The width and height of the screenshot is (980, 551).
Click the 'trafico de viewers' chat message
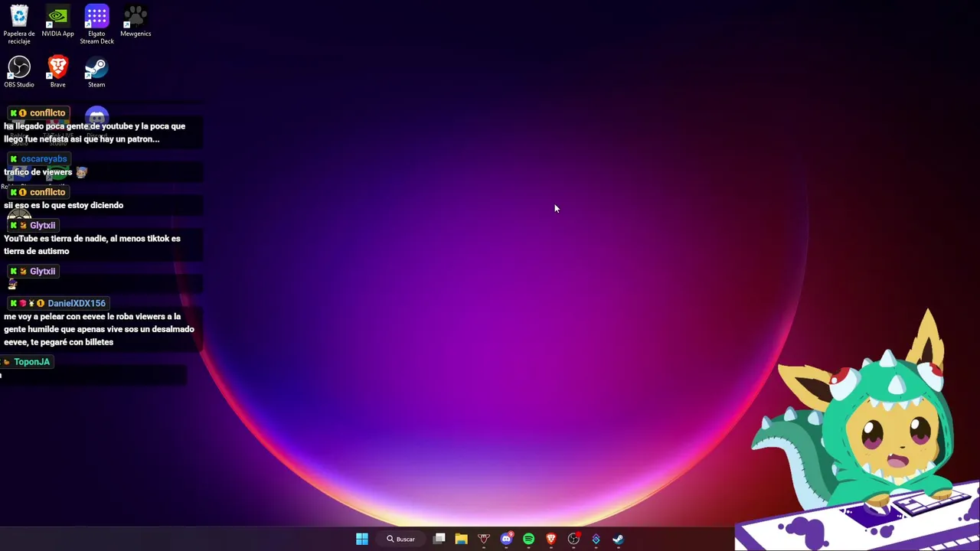[x=38, y=172]
